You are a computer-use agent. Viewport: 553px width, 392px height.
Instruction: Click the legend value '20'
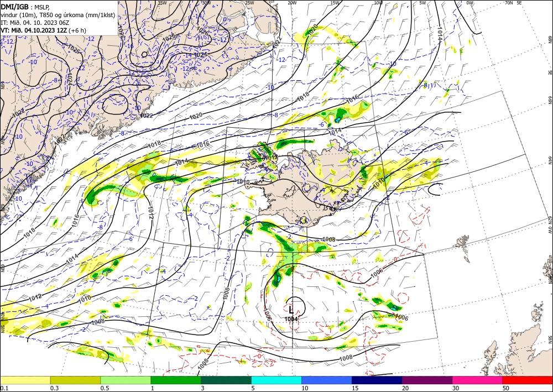coord(405,388)
